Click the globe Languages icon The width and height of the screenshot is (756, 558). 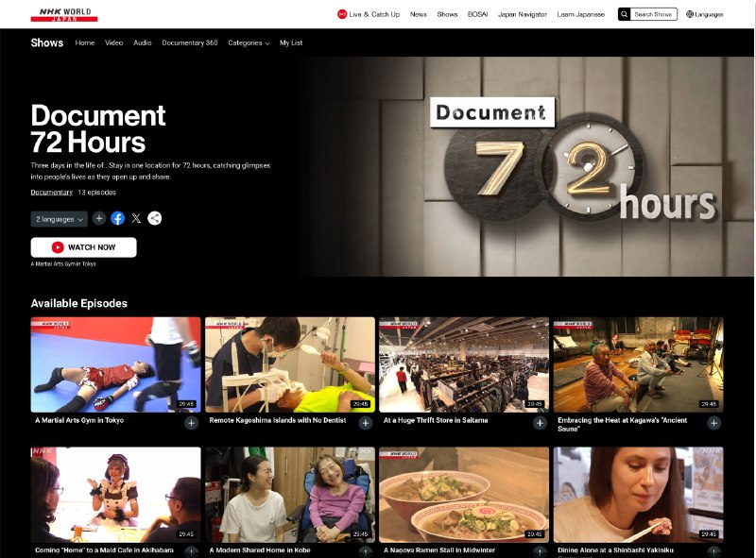690,14
